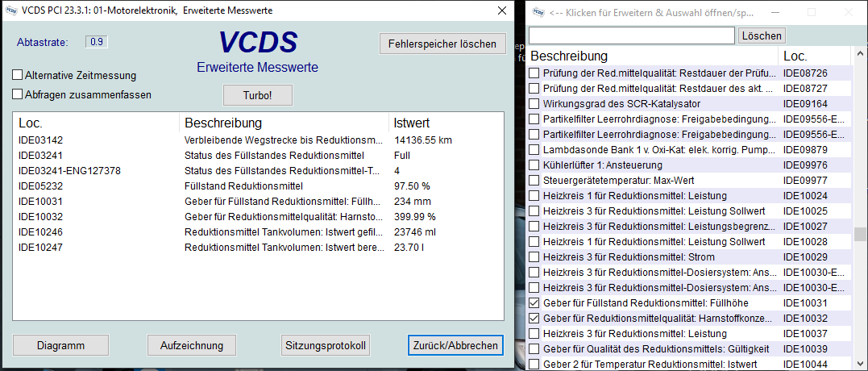
Task: Click the Abtastrate value field 0.9
Action: click(97, 41)
